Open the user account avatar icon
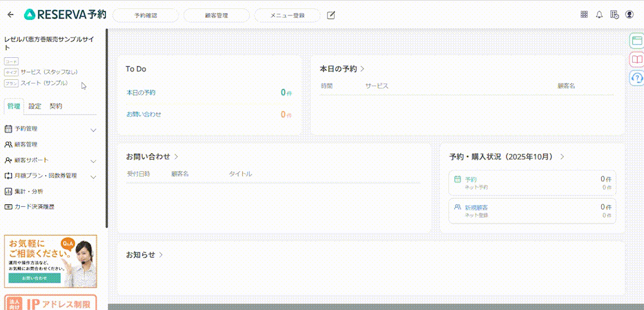This screenshot has width=644, height=310. coord(629,15)
